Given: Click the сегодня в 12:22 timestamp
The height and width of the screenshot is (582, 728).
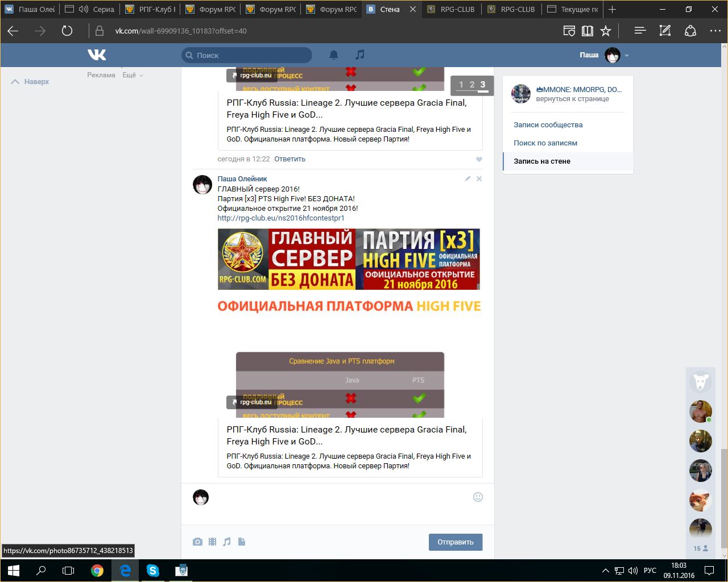Looking at the screenshot, I should pos(243,159).
